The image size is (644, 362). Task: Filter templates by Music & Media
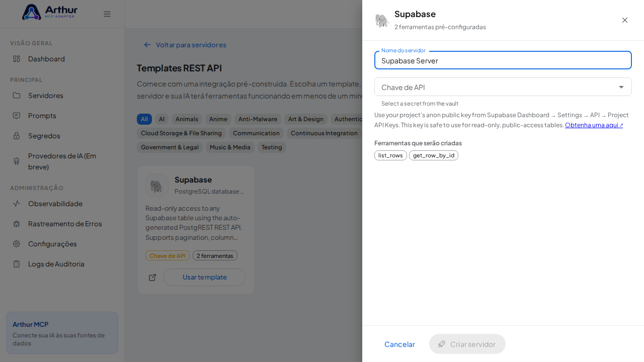230,147
